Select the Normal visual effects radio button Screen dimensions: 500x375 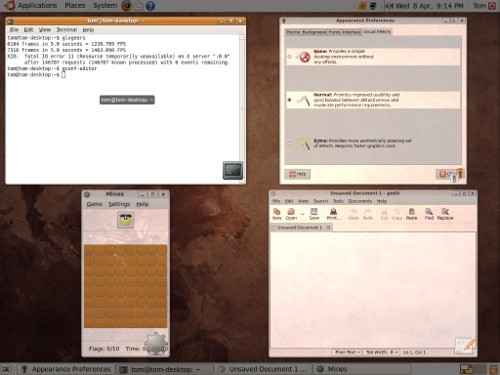[x=289, y=100]
